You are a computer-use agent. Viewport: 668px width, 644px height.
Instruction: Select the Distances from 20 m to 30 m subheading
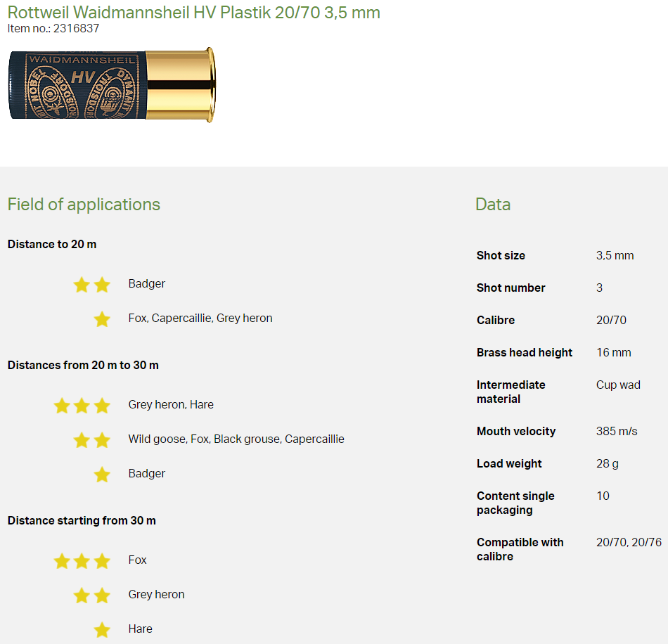click(83, 366)
